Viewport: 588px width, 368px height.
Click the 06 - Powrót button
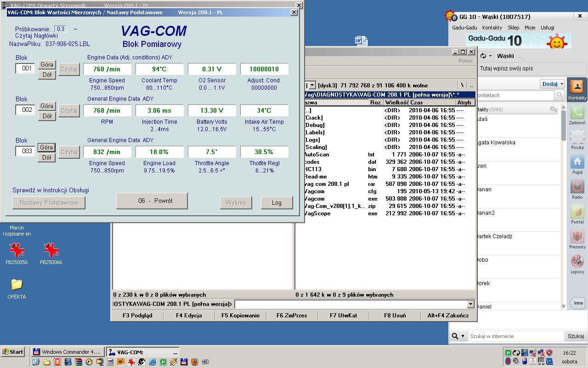click(x=152, y=201)
